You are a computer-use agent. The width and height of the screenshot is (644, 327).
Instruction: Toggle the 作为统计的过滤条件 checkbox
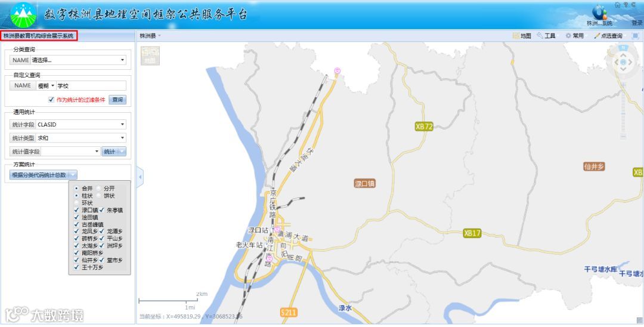click(x=51, y=100)
